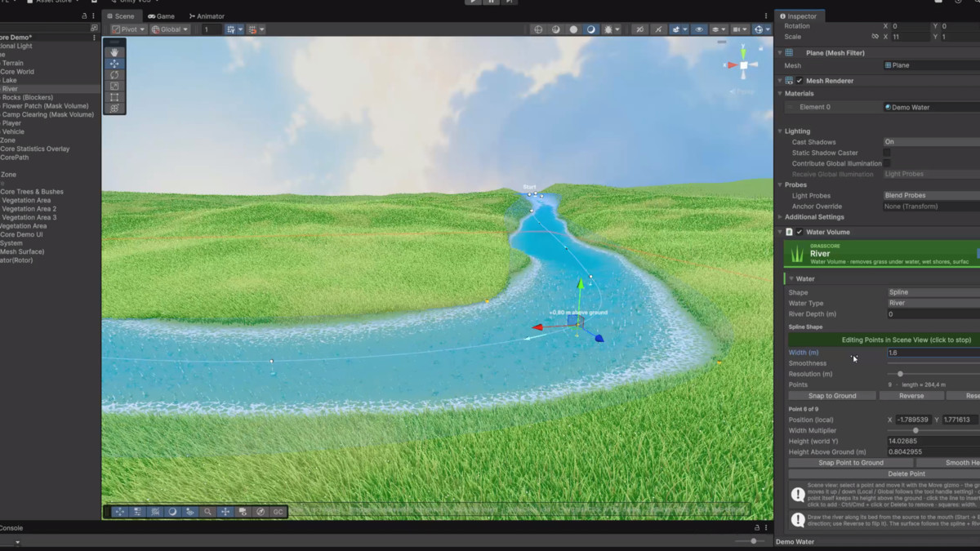Click the GC button in bottom overlay
The image size is (980, 551).
tap(278, 512)
